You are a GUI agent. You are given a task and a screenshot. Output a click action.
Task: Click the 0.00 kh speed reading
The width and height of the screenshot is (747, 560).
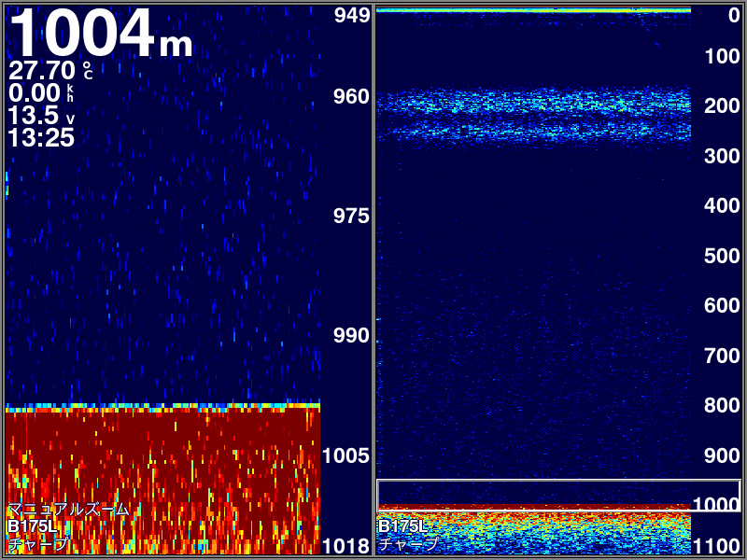tap(41, 92)
